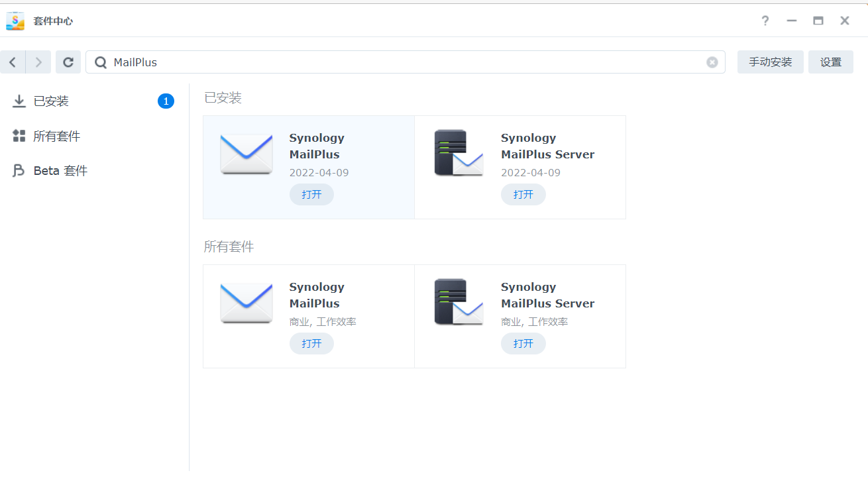The image size is (868, 479).
Task: Minimize the Package Center window
Action: (x=792, y=21)
